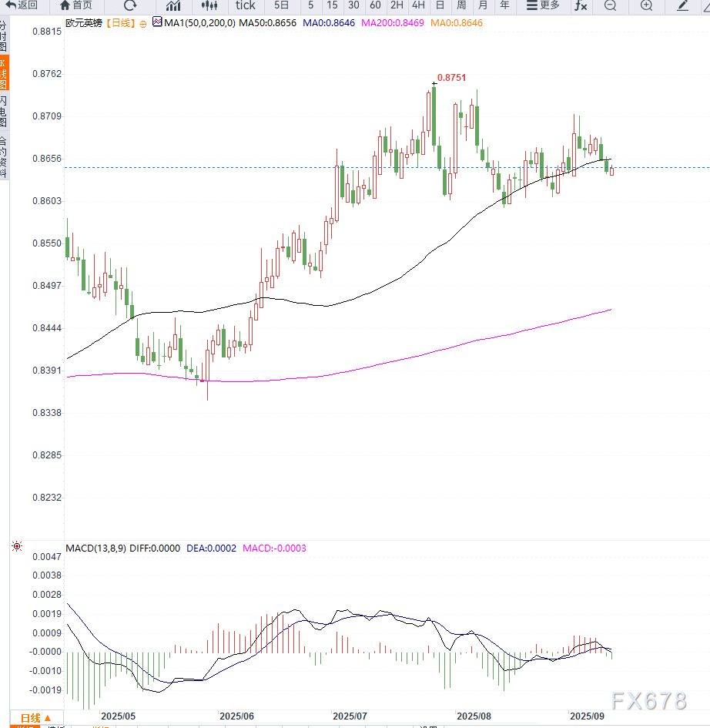Open MACD settings via the red gear icon
The image size is (710, 728).
click(x=16, y=546)
